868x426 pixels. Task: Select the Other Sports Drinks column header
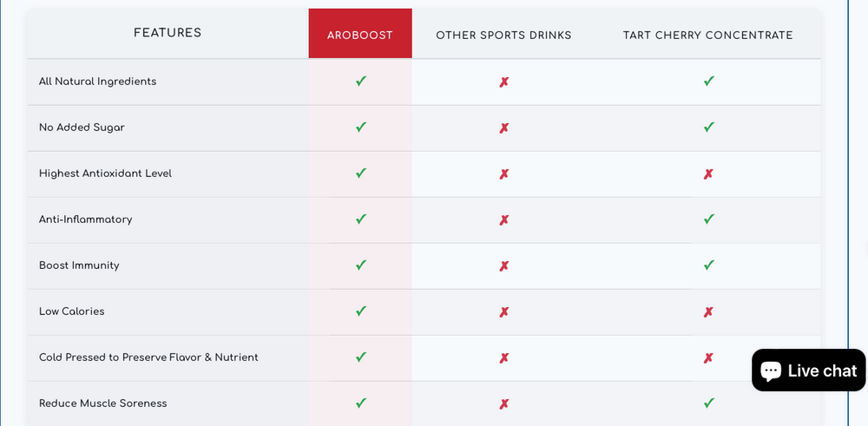503,36
